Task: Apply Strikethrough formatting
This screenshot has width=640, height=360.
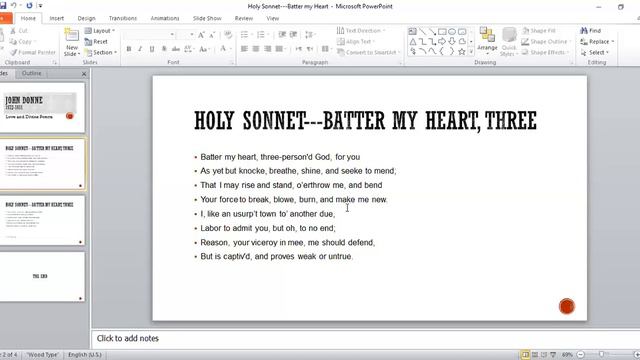Action: click(176, 49)
